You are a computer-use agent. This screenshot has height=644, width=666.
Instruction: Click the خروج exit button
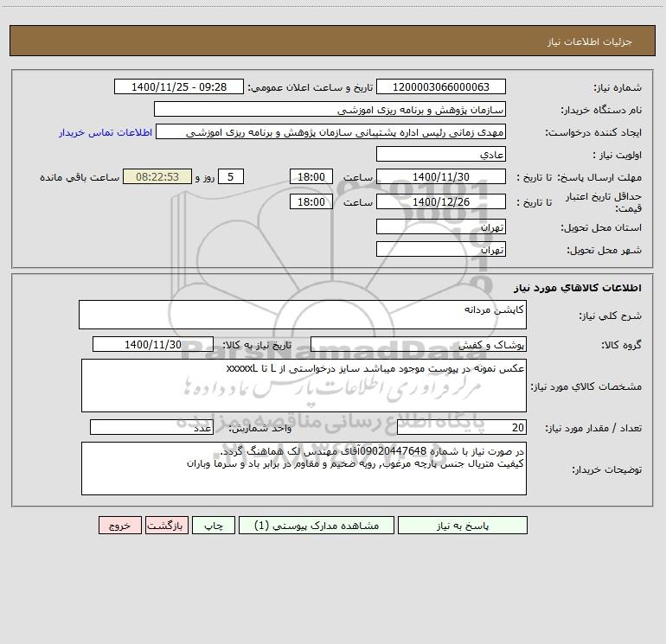[119, 525]
